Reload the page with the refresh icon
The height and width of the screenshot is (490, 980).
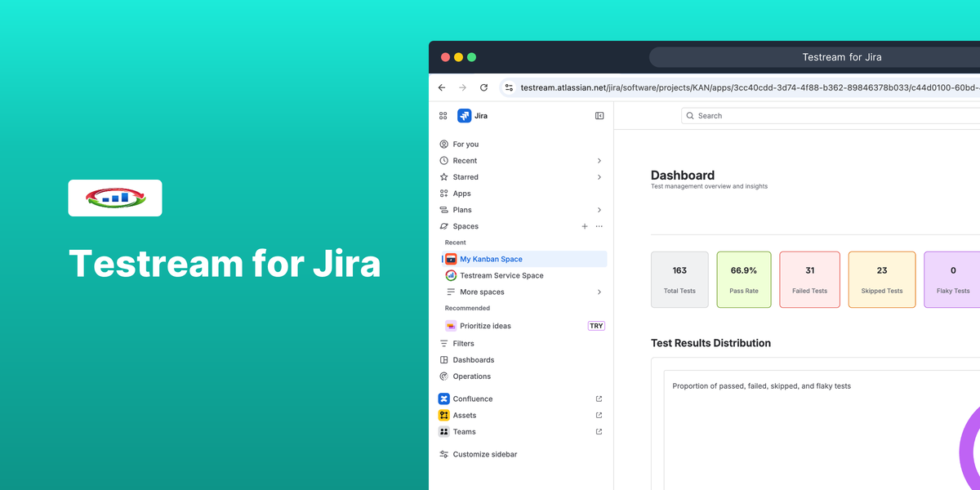483,87
